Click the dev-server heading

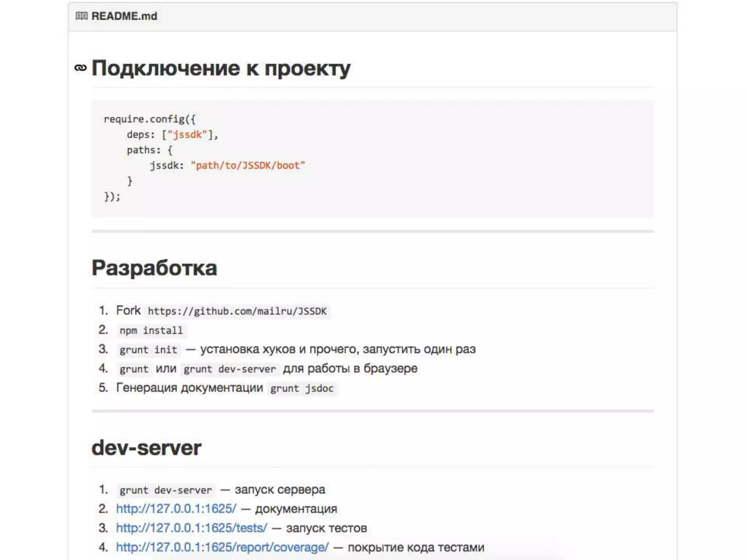tap(146, 448)
